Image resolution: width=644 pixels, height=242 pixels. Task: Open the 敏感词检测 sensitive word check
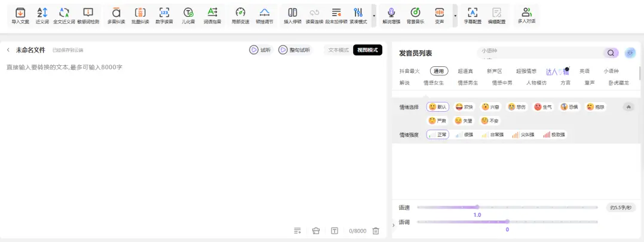(x=88, y=15)
